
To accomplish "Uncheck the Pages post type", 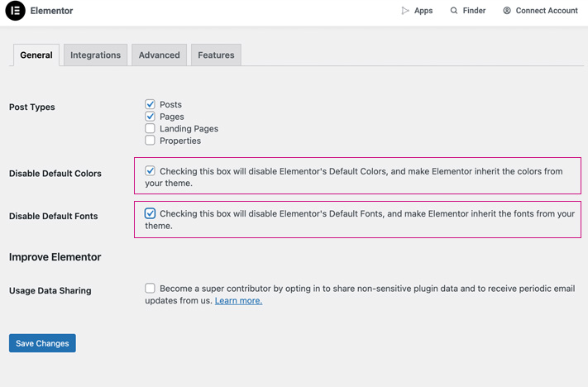I will pos(150,117).
